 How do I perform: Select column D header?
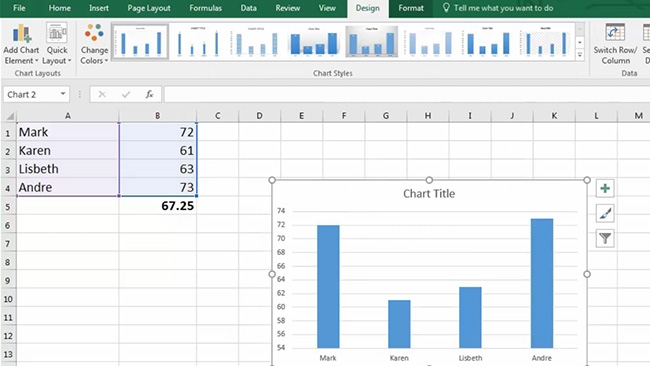coord(260,116)
